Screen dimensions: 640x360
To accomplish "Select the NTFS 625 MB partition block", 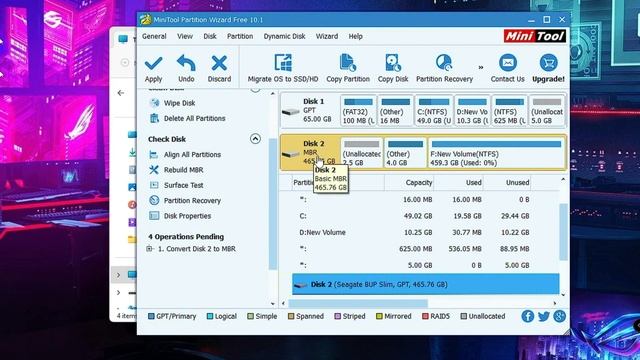I will [509, 111].
